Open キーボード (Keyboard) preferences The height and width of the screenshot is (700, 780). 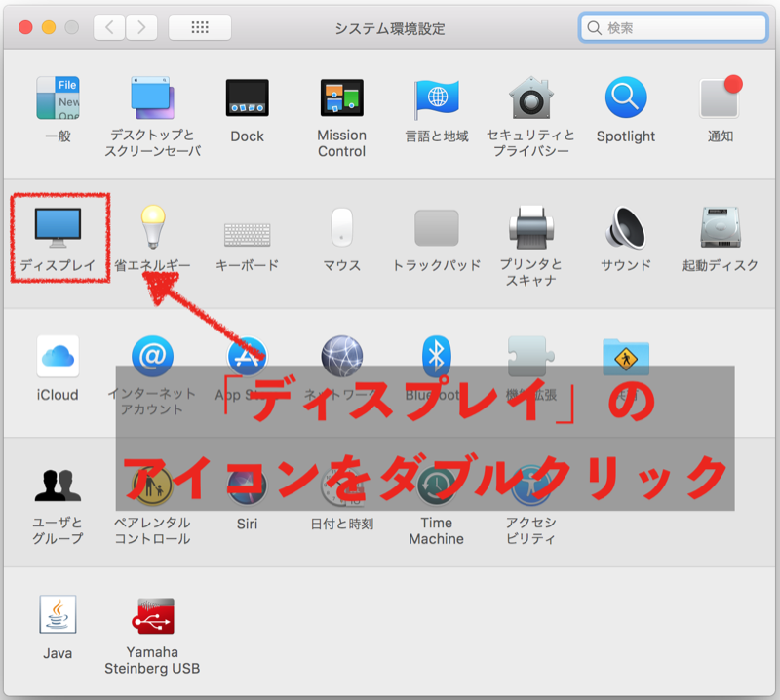pyautogui.click(x=248, y=234)
